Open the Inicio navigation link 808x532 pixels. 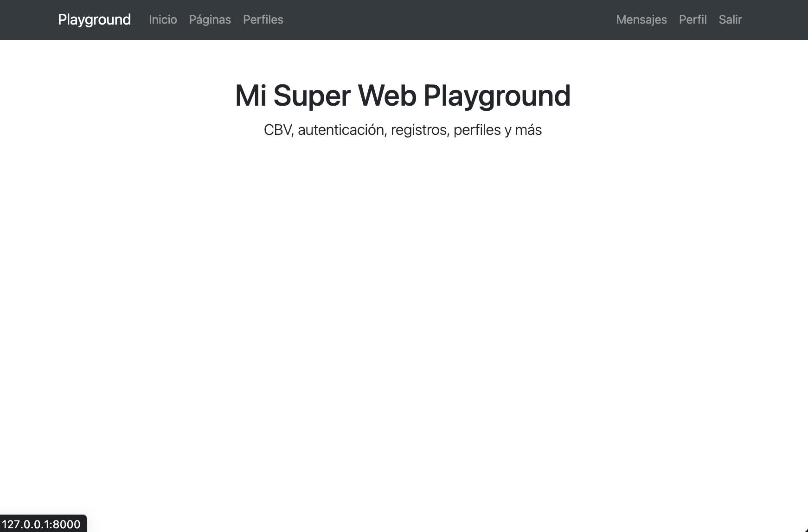163,19
